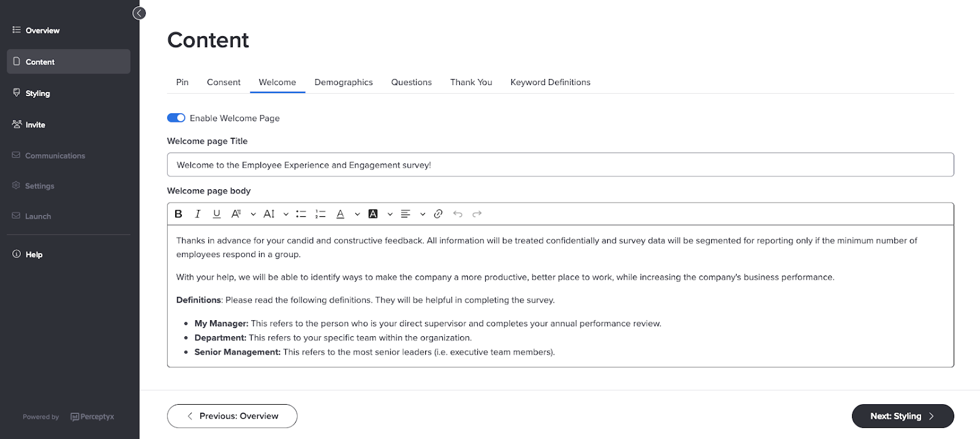Switch to the Demographics tab
The height and width of the screenshot is (439, 980).
tap(344, 82)
